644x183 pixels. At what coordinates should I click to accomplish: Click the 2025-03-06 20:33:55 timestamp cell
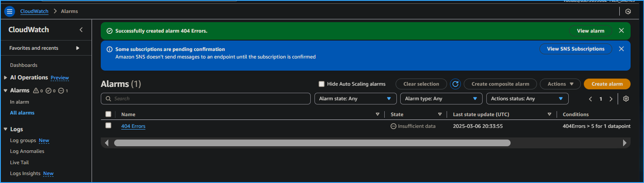478,126
